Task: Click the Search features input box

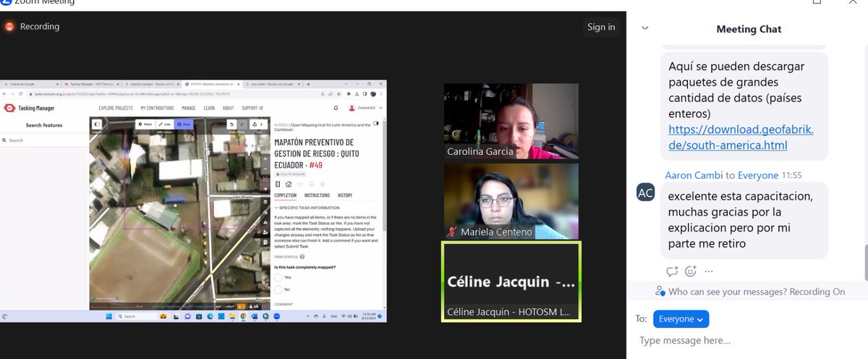Action: point(44,140)
